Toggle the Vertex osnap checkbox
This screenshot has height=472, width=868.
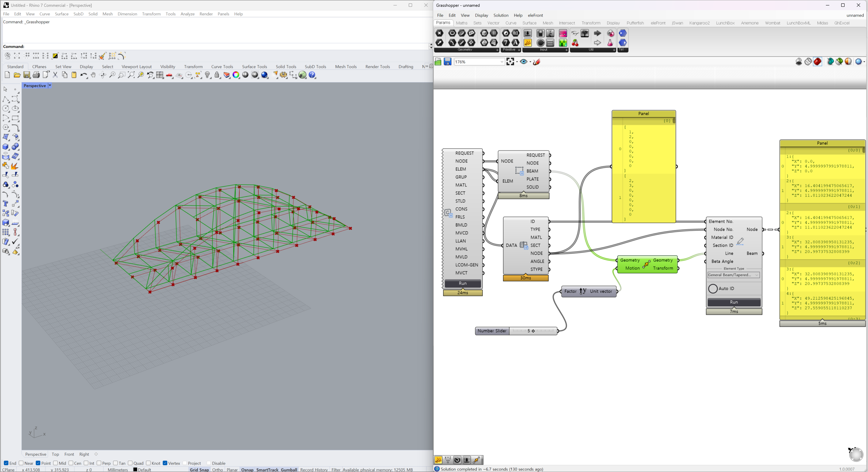coord(165,463)
